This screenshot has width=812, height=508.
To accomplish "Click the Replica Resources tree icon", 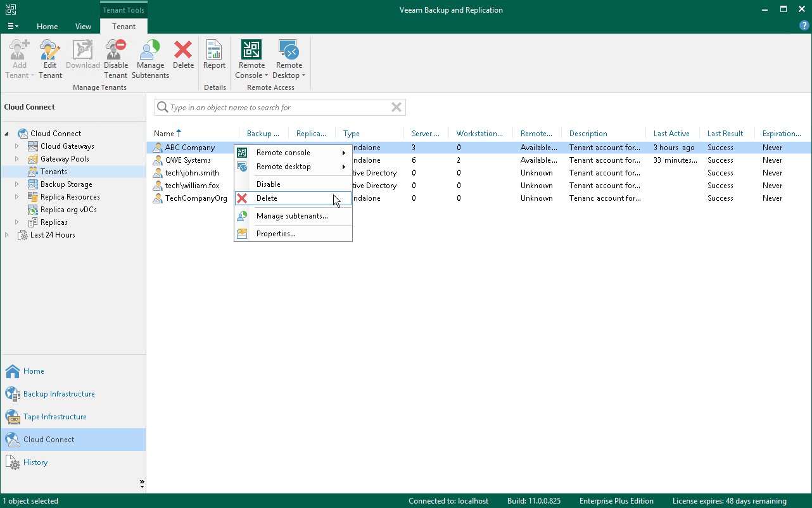I will (33, 197).
